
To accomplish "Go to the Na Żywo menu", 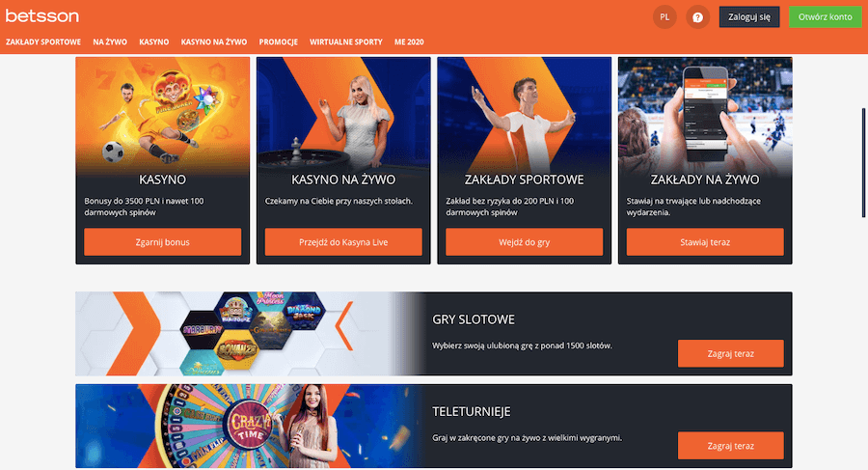I will click(110, 42).
